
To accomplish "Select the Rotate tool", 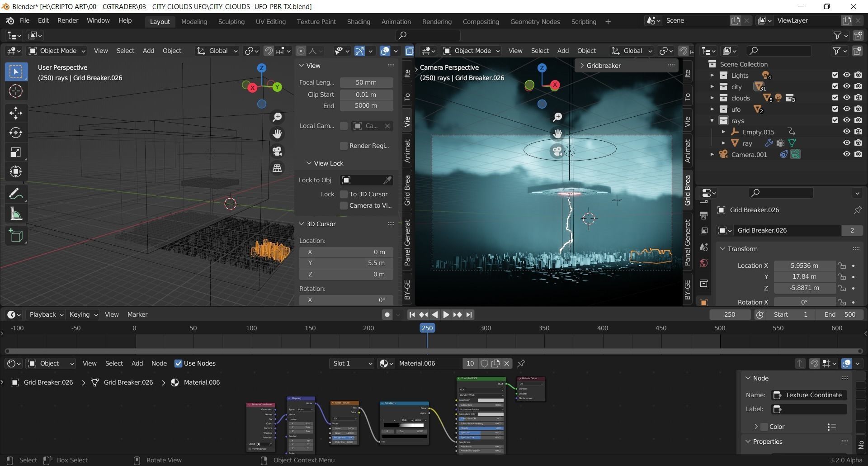I will point(16,133).
